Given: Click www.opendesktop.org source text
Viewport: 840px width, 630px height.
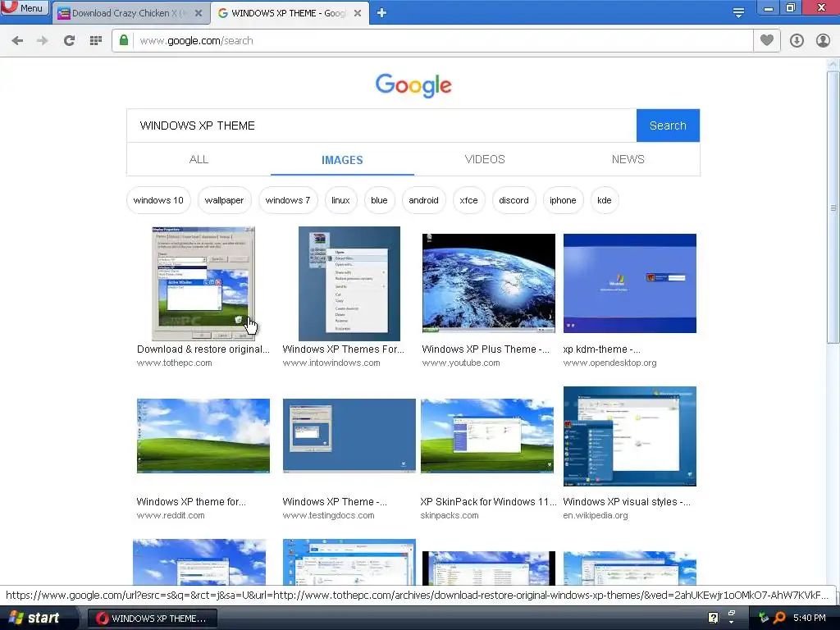Looking at the screenshot, I should 609,363.
